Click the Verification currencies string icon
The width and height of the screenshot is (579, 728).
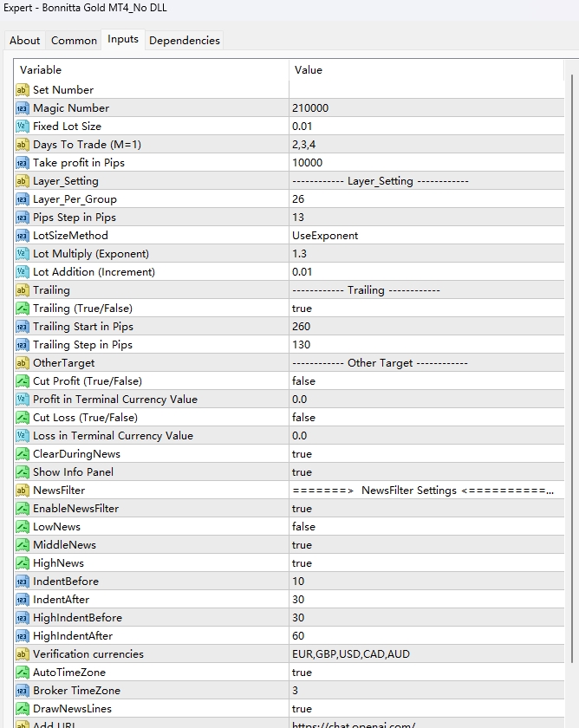pos(23,654)
